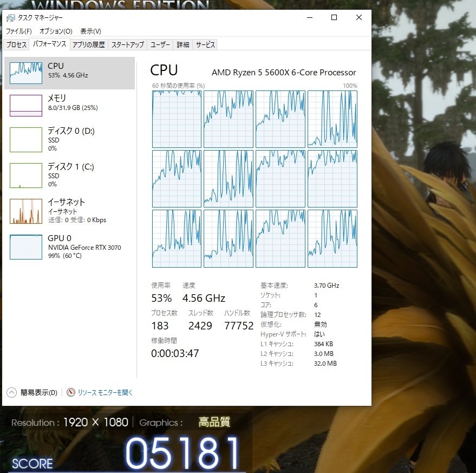Click the memory usage text 8.0/31.9 GB (25%)
Screen dimensions: 476x473
(x=73, y=108)
